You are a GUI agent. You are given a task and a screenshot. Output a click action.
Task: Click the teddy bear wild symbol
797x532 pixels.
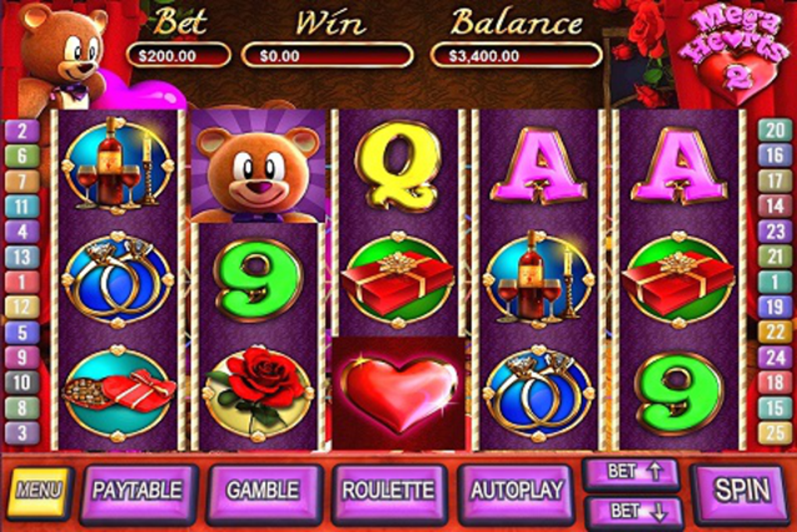click(x=257, y=166)
